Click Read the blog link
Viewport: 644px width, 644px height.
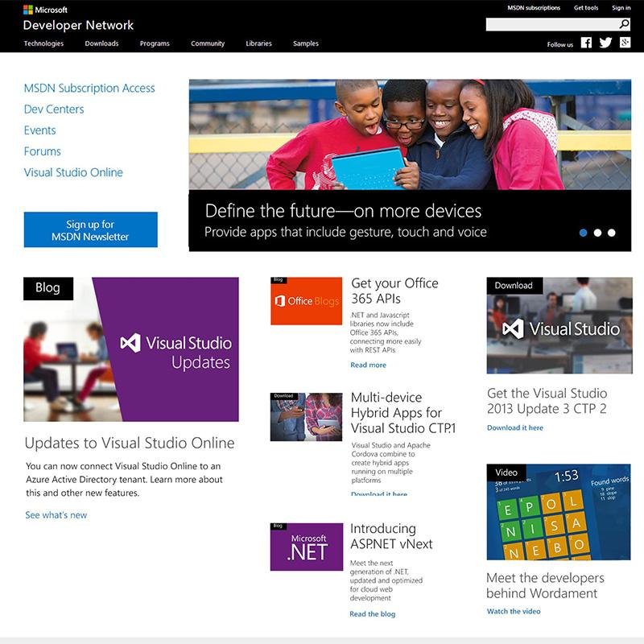tap(372, 614)
